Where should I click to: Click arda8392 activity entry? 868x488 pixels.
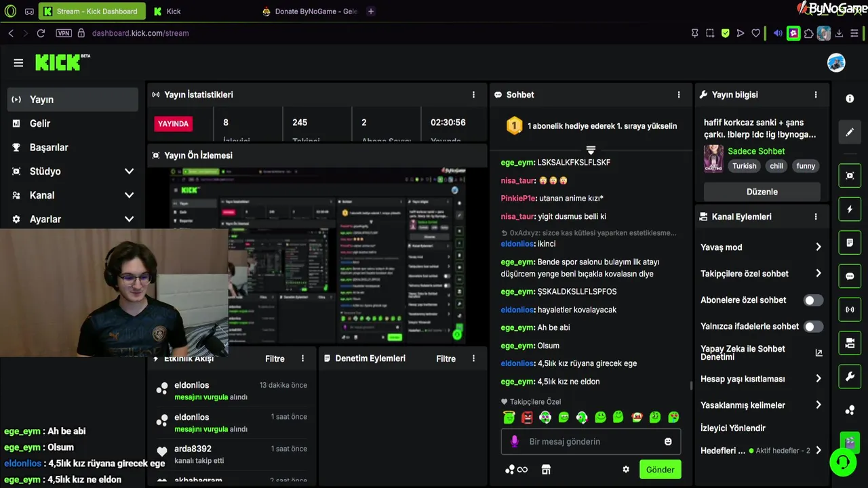click(x=231, y=454)
